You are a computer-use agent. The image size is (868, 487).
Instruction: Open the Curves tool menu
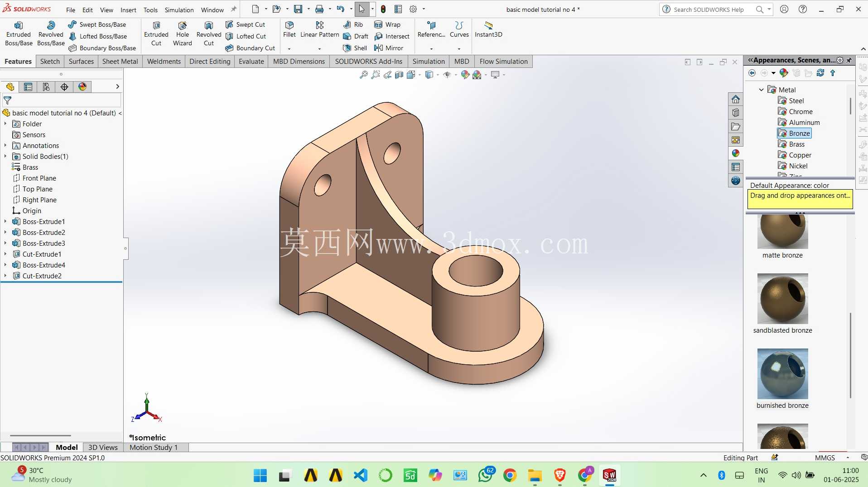point(459,29)
